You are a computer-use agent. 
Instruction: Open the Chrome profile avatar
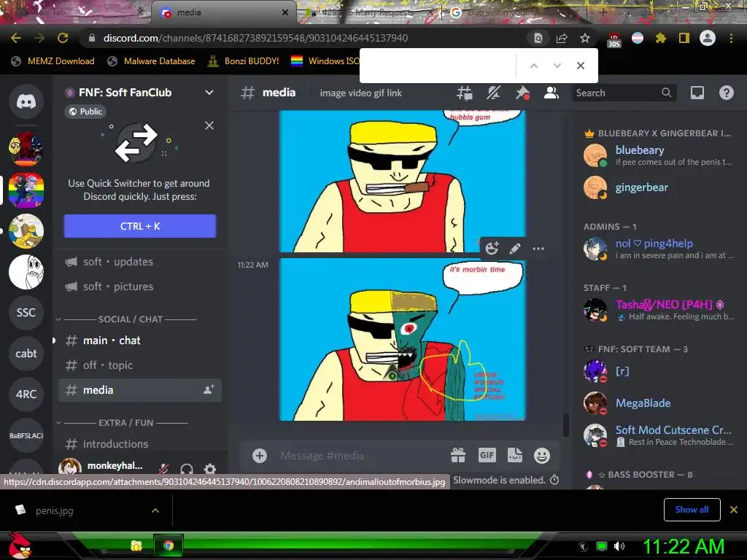(708, 38)
